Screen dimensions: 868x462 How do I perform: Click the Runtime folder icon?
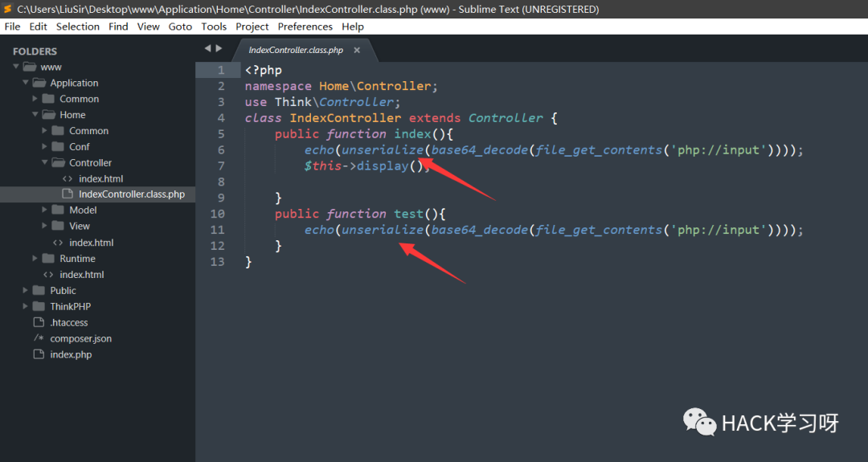tap(49, 259)
